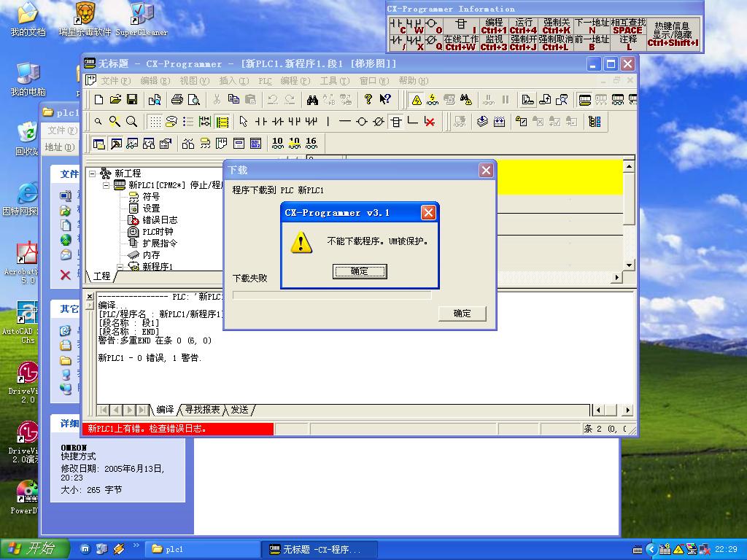Select the new open contact tool
This screenshot has width=747, height=560.
[x=260, y=122]
